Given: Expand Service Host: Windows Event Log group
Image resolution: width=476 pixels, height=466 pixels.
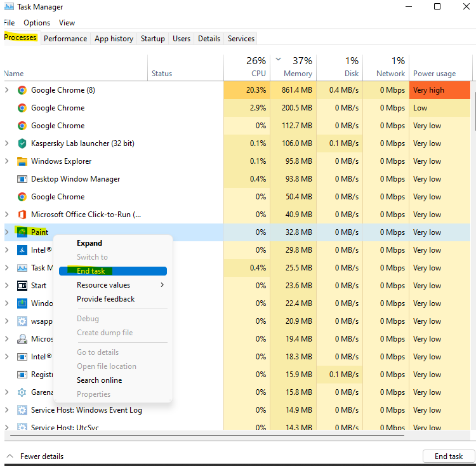Looking at the screenshot, I should click(x=7, y=410).
